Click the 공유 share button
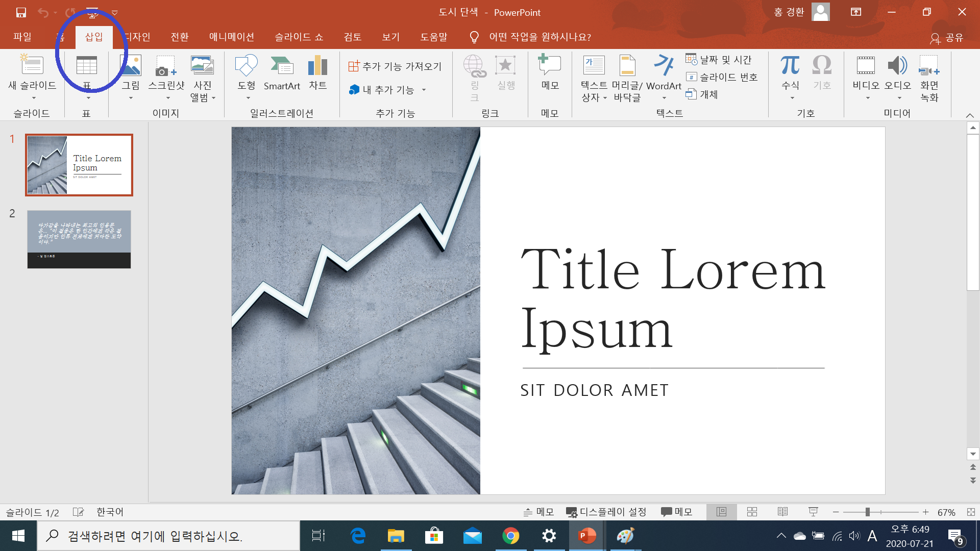980x551 pixels. pyautogui.click(x=947, y=37)
